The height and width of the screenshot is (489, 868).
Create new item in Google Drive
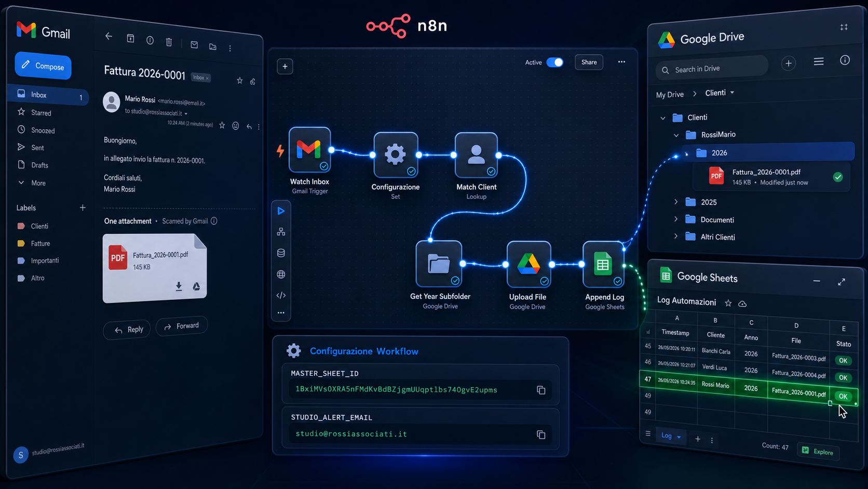[x=789, y=63]
